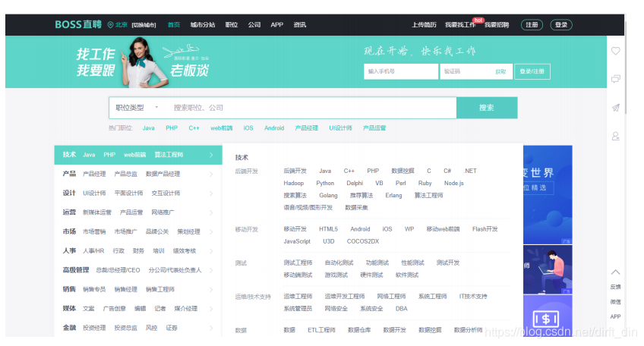Select hot job UI设计师
Viewport: 644px width, 346px height.
pyautogui.click(x=340, y=128)
